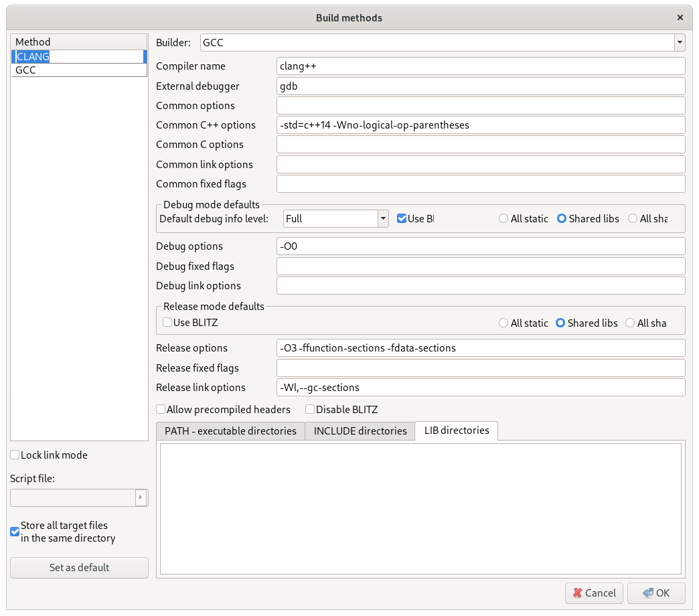Focus the Release link options field
699x616 pixels.
click(x=480, y=388)
